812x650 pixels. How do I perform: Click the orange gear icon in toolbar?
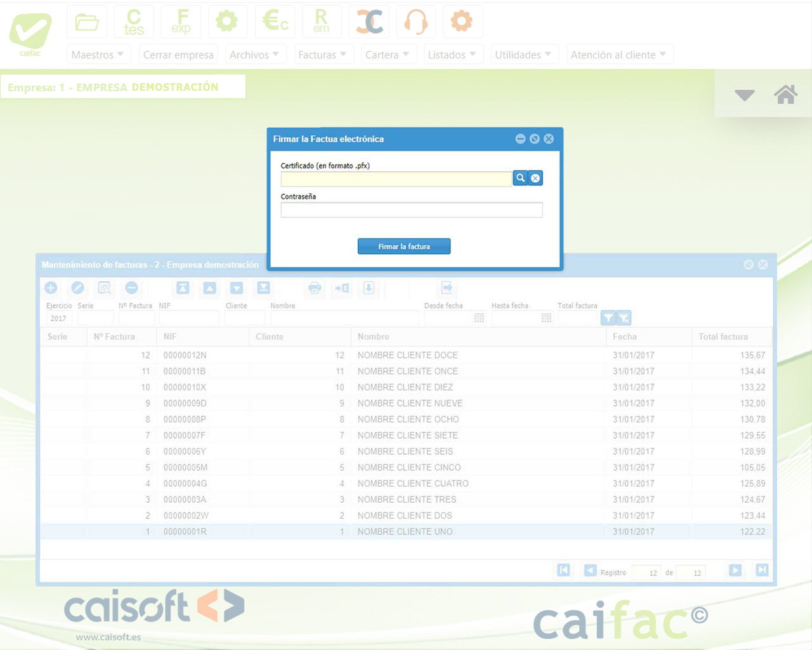coord(461,22)
